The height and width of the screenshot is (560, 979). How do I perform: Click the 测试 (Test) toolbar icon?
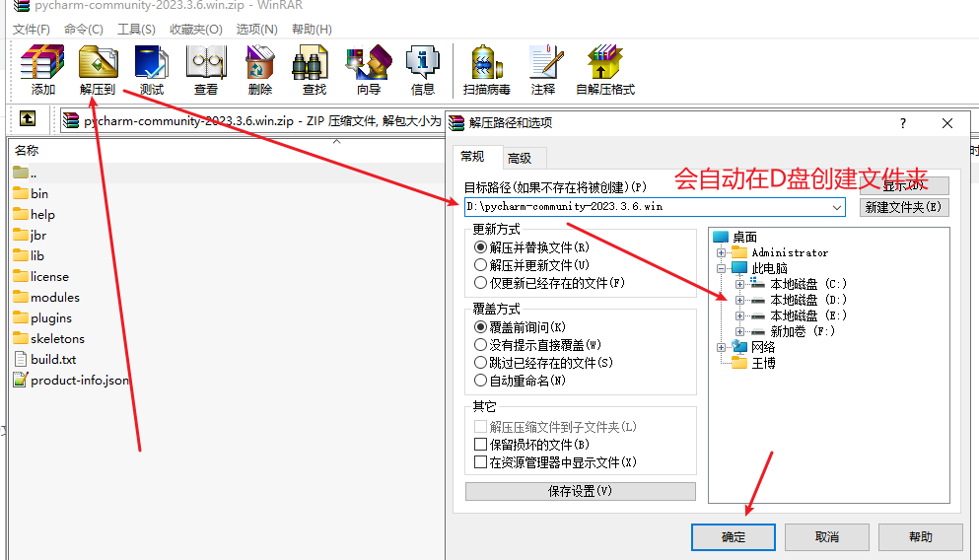pyautogui.click(x=152, y=62)
